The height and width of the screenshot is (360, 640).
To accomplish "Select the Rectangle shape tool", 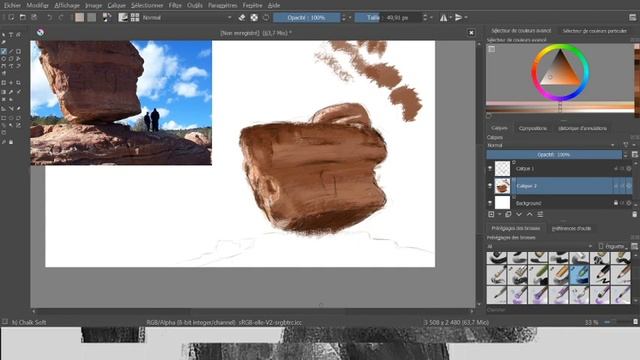I will click(18, 51).
